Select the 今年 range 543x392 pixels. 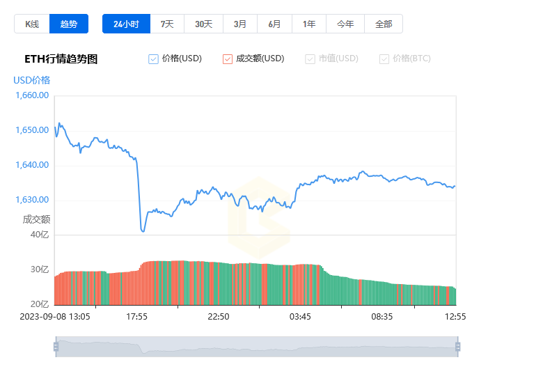click(x=345, y=24)
